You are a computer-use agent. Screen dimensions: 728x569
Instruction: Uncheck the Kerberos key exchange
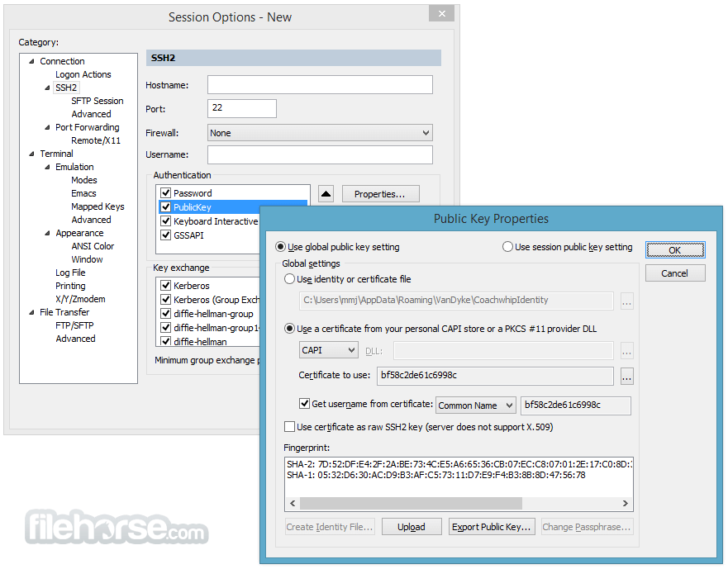point(166,285)
